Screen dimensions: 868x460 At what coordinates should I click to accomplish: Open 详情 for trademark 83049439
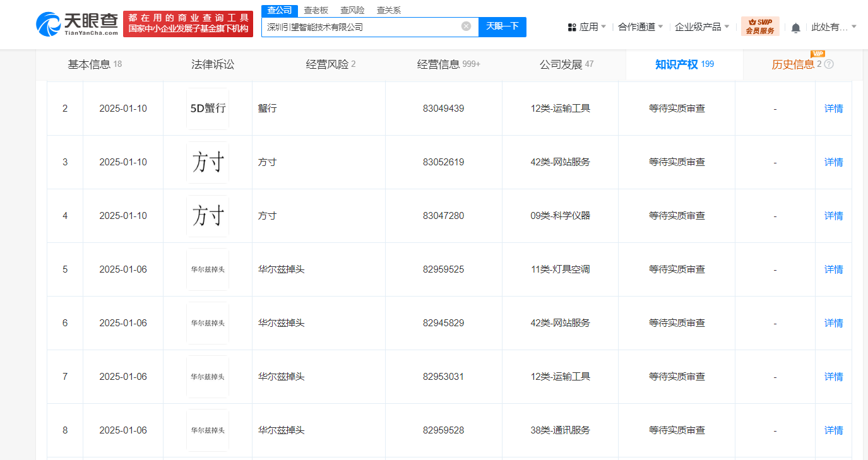tap(833, 109)
